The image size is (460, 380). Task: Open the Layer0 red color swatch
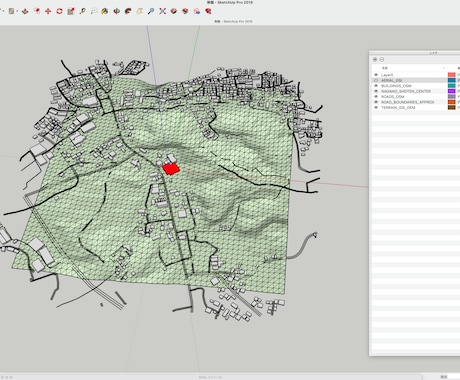click(452, 75)
